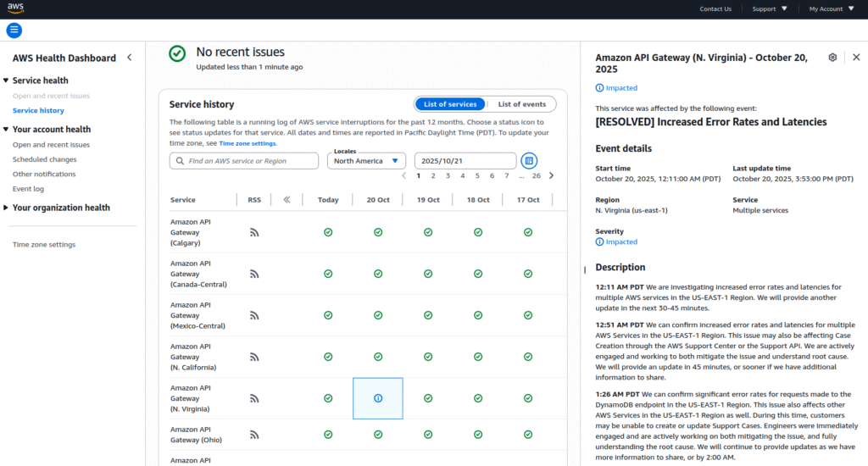This screenshot has height=466, width=868.
Task: Click the Service column header
Action: 183,200
